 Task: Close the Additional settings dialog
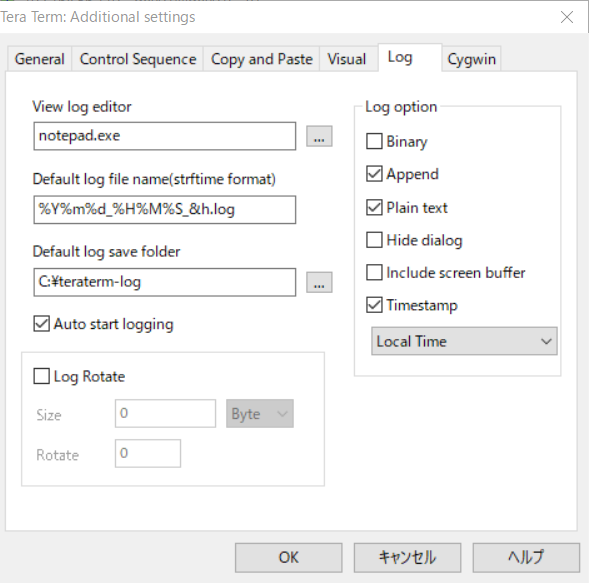coord(567,17)
